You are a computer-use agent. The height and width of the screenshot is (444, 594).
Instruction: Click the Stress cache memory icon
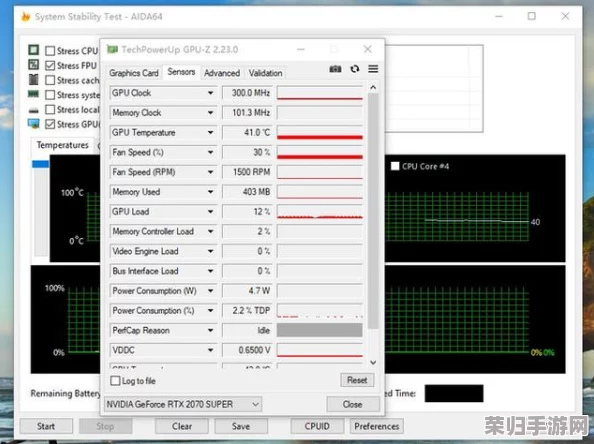34,80
